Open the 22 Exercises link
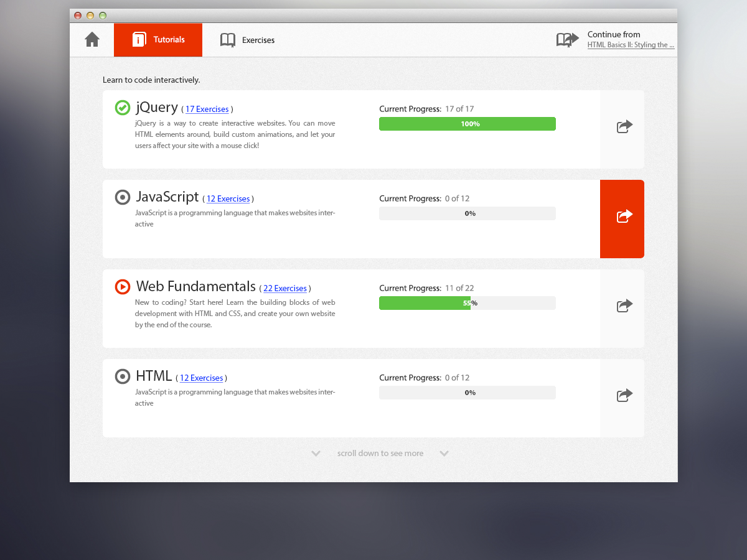The height and width of the screenshot is (560, 747). point(285,289)
